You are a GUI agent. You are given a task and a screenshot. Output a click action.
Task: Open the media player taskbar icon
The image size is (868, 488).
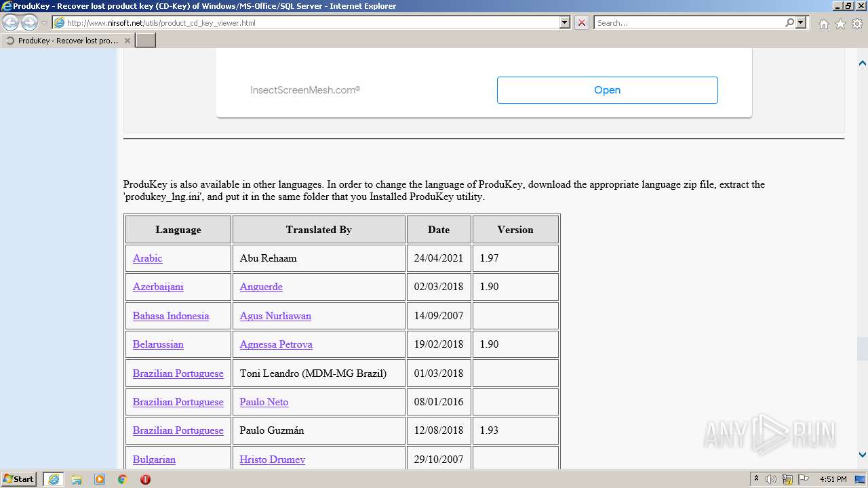(100, 479)
